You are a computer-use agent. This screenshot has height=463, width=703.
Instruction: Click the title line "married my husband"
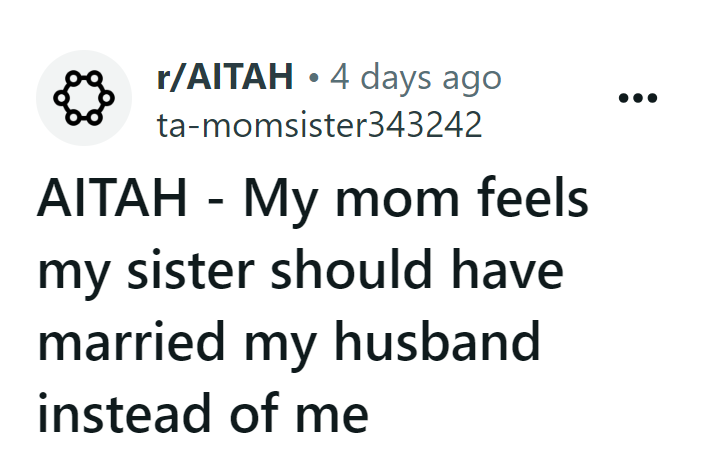click(x=289, y=340)
